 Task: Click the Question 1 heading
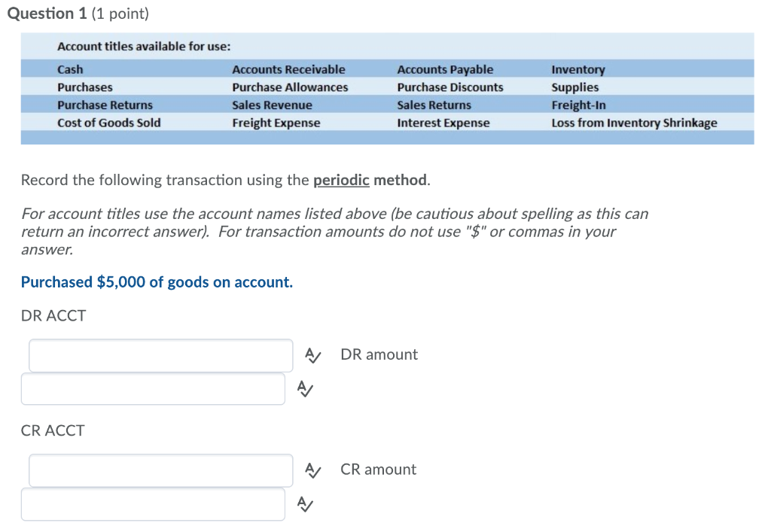(x=47, y=13)
